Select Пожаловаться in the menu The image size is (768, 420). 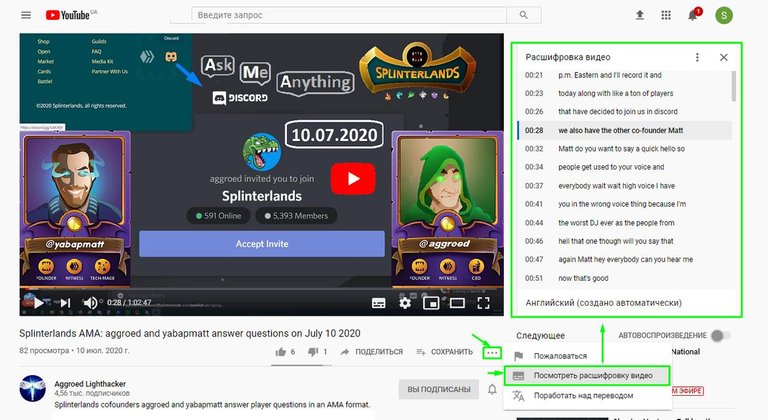(x=588, y=356)
